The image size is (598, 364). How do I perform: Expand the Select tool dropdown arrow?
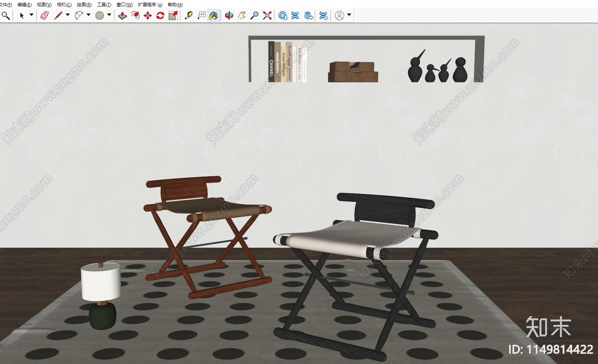tap(31, 15)
